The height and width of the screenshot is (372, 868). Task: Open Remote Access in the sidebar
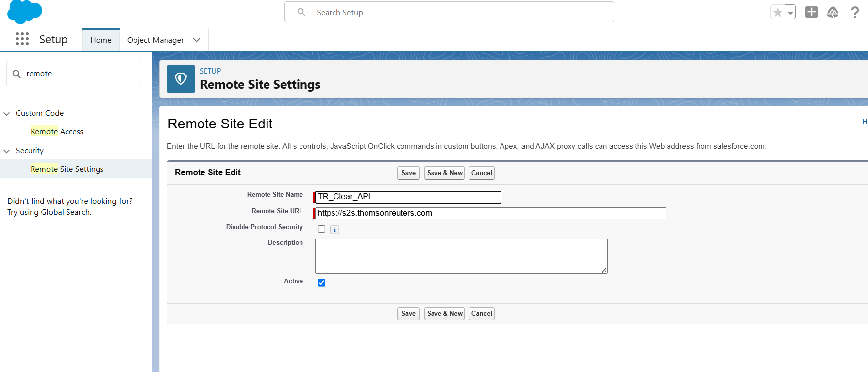click(57, 132)
